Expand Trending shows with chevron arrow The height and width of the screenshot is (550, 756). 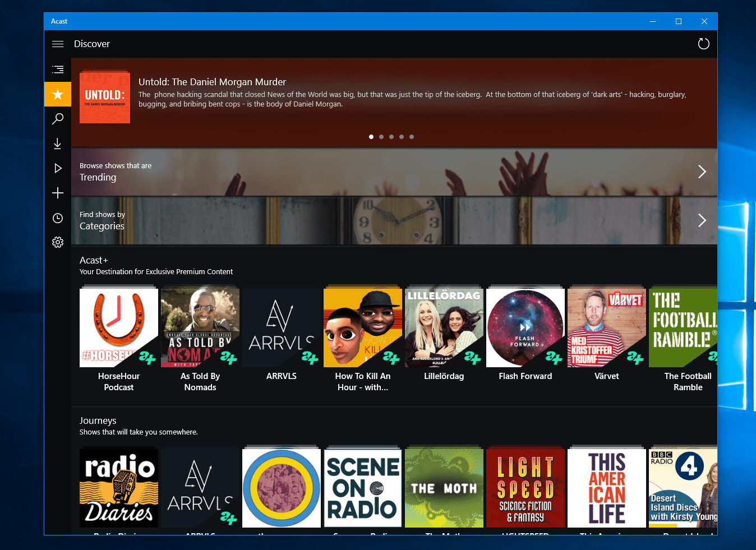(702, 172)
